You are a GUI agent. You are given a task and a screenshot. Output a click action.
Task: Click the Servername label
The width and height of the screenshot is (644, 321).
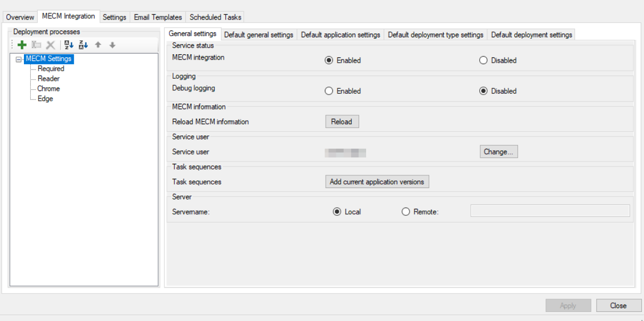point(191,212)
